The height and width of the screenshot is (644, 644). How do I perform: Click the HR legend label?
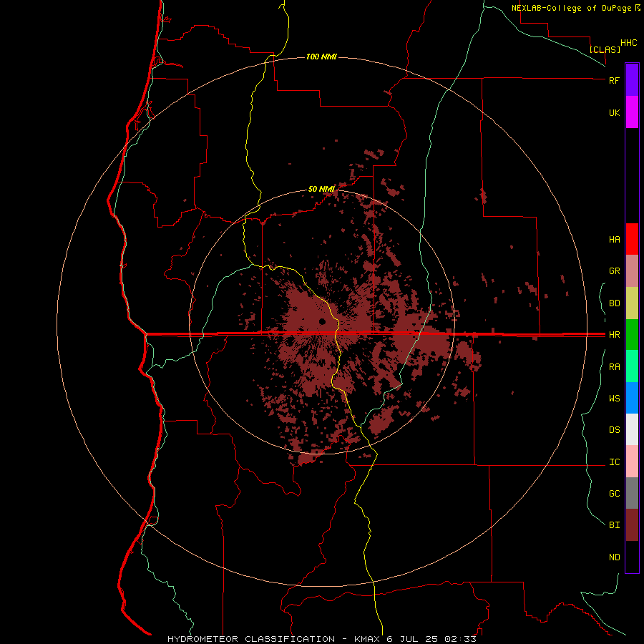click(614, 335)
